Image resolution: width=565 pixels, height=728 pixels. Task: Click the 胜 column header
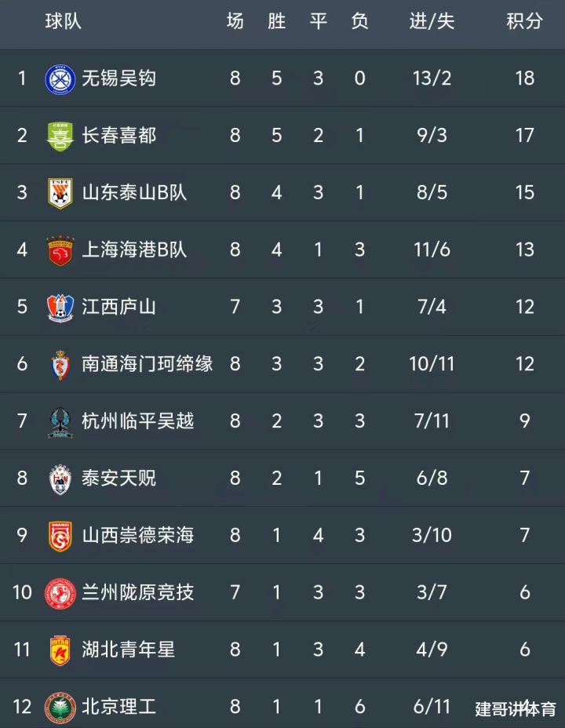(x=277, y=21)
